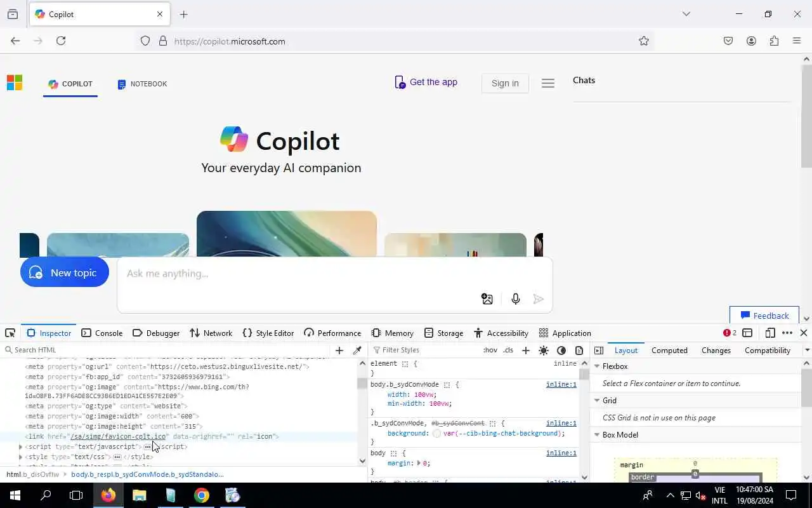Open DevTools more options menu
The image size is (812, 508).
(x=787, y=333)
